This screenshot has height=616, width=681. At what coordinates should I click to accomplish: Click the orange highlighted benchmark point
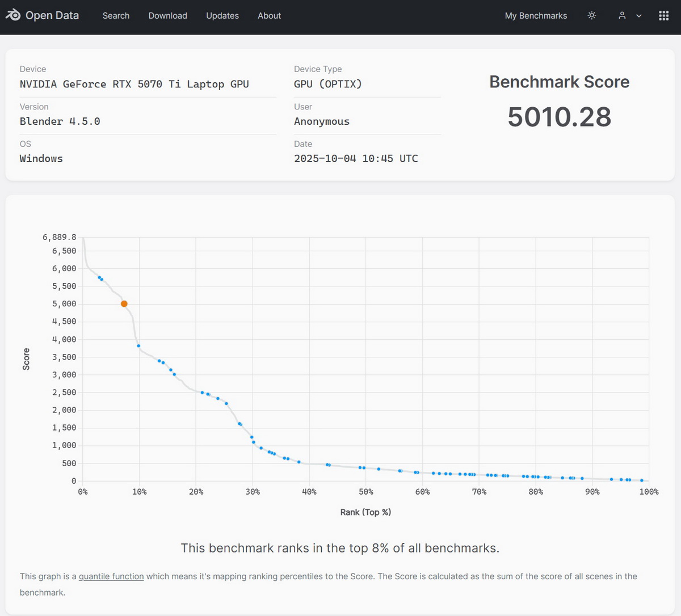[124, 304]
